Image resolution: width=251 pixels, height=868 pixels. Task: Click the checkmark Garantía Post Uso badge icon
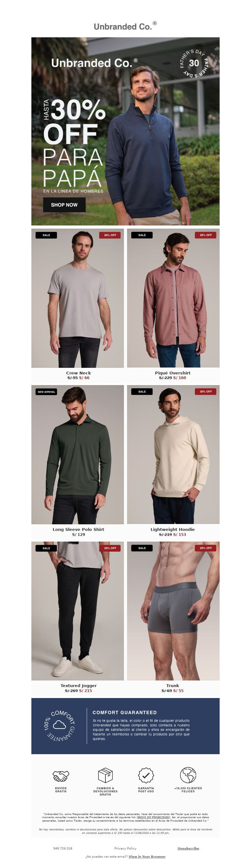point(146,775)
